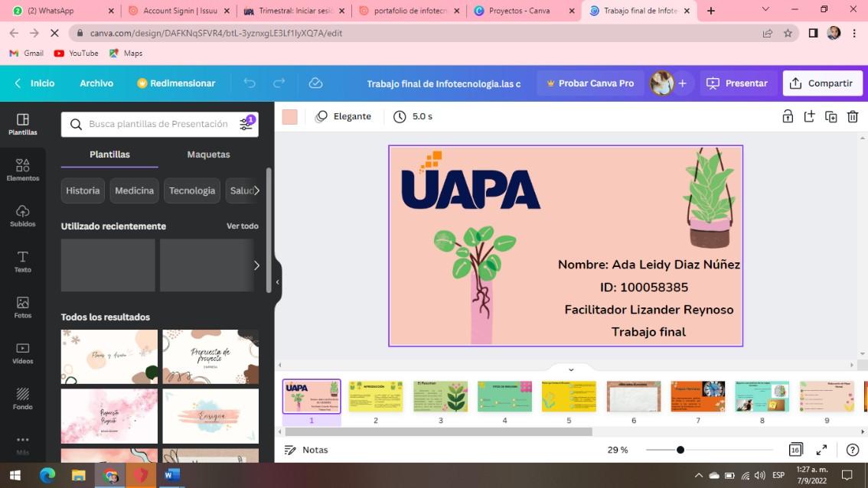
Task: Click the zoom slider handle
Action: 680,450
